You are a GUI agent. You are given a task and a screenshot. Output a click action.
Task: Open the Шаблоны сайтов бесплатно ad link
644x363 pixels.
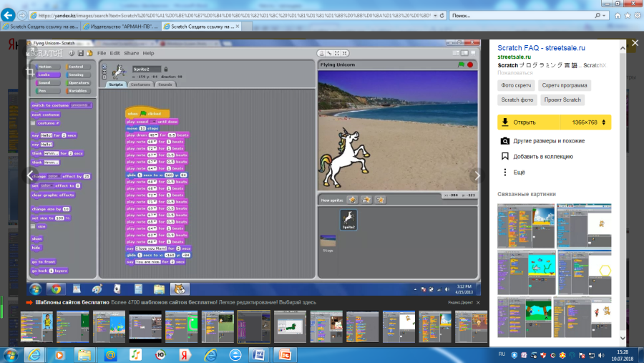72,303
